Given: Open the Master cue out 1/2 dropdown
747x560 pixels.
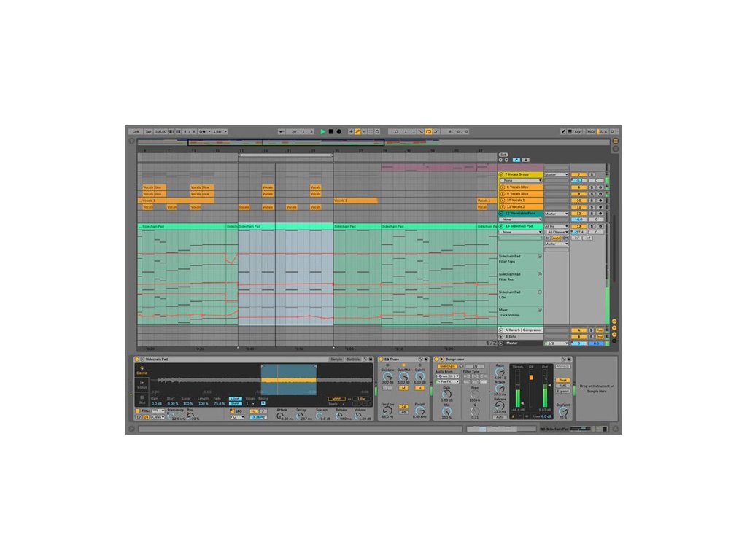Looking at the screenshot, I should [557, 343].
